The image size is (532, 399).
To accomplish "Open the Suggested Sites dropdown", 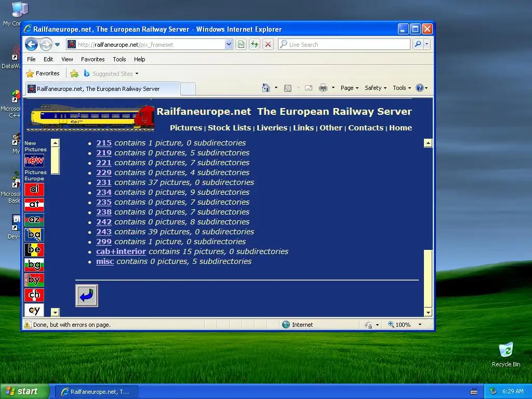I will tap(111, 74).
